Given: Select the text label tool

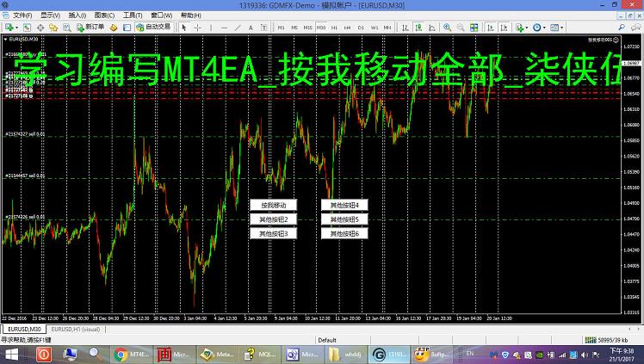Looking at the screenshot, I should (264, 28).
